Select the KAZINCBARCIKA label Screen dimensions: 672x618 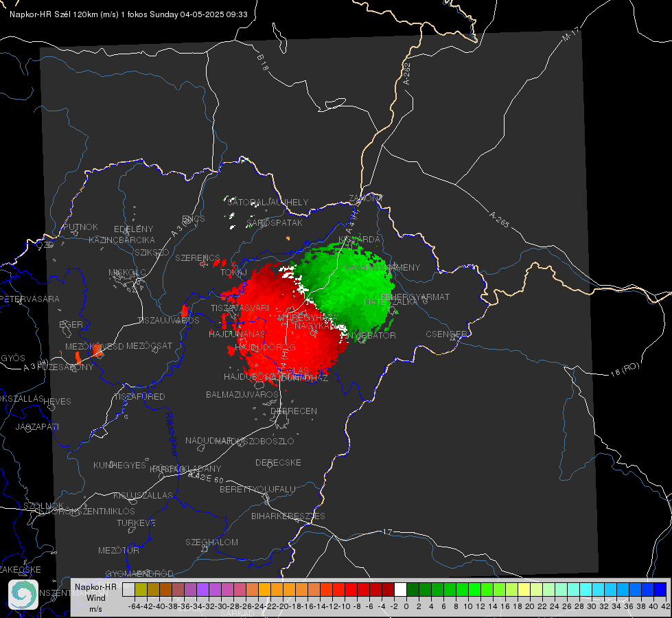pos(121,240)
